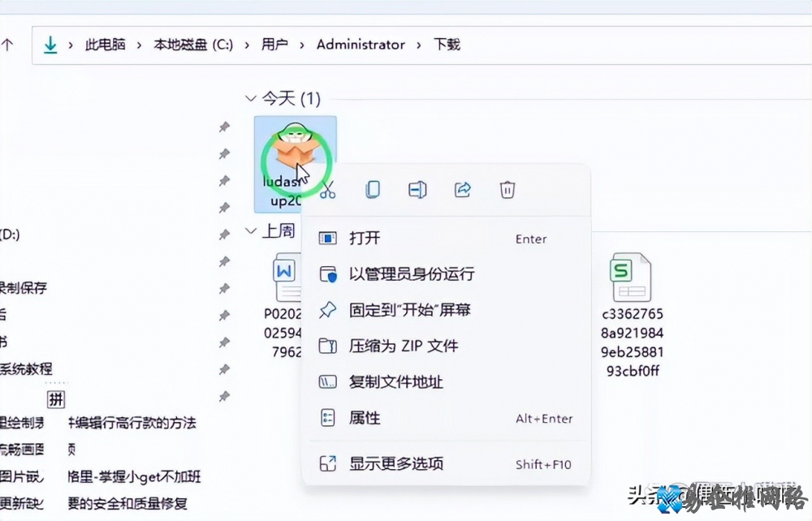The width and height of the screenshot is (812, 521).
Task: Collapse the 今天 (1) group
Action: click(x=252, y=97)
